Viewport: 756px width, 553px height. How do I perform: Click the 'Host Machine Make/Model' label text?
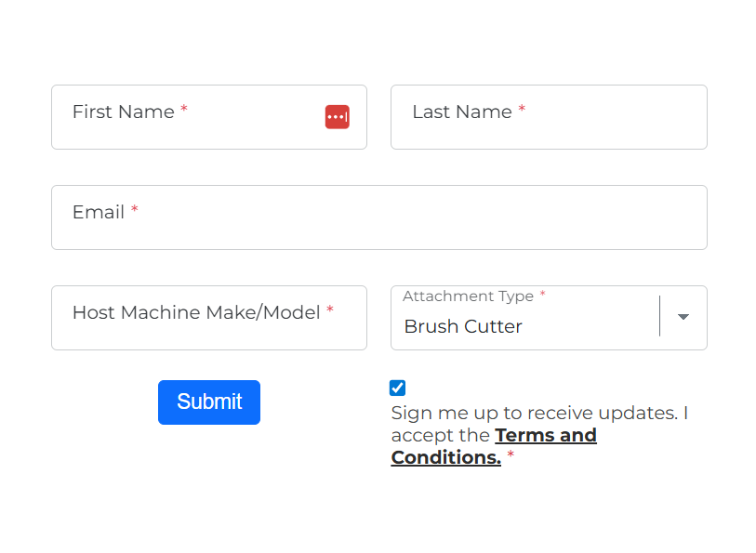pos(196,312)
